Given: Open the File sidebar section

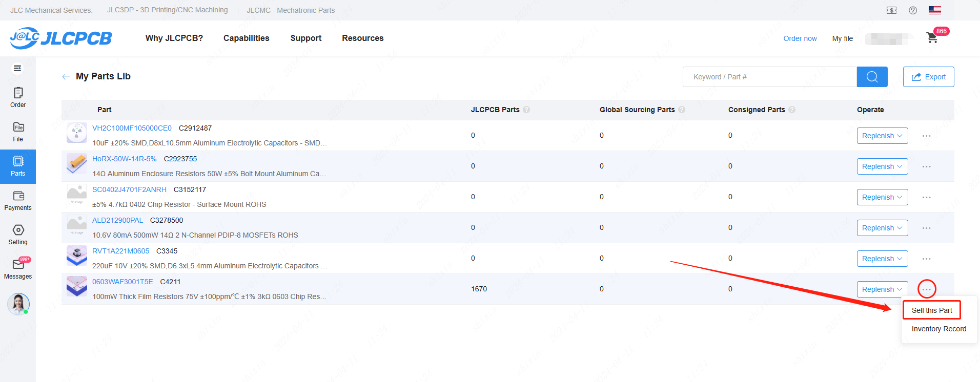Looking at the screenshot, I should coord(18,132).
